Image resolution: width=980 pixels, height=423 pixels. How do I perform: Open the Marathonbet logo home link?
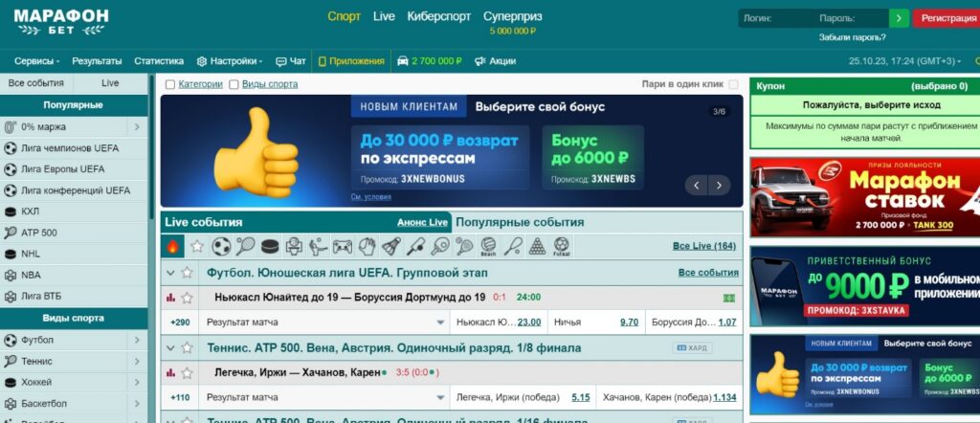tap(60, 22)
